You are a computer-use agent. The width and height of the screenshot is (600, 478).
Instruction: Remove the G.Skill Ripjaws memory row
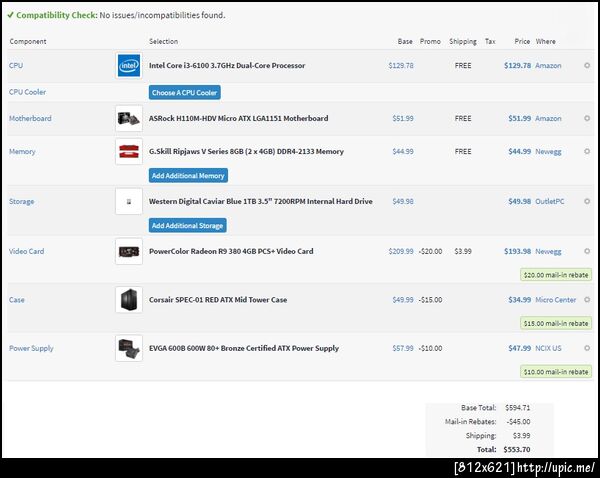coord(587,151)
